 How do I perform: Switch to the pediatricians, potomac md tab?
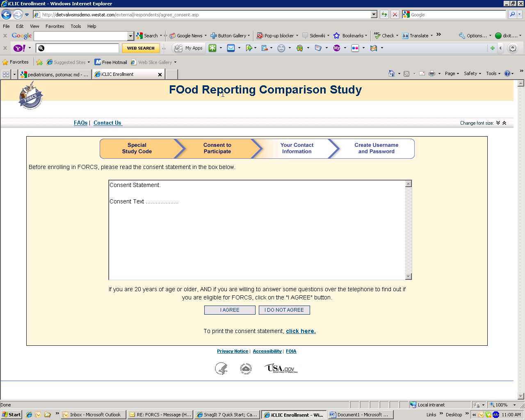tap(55, 75)
